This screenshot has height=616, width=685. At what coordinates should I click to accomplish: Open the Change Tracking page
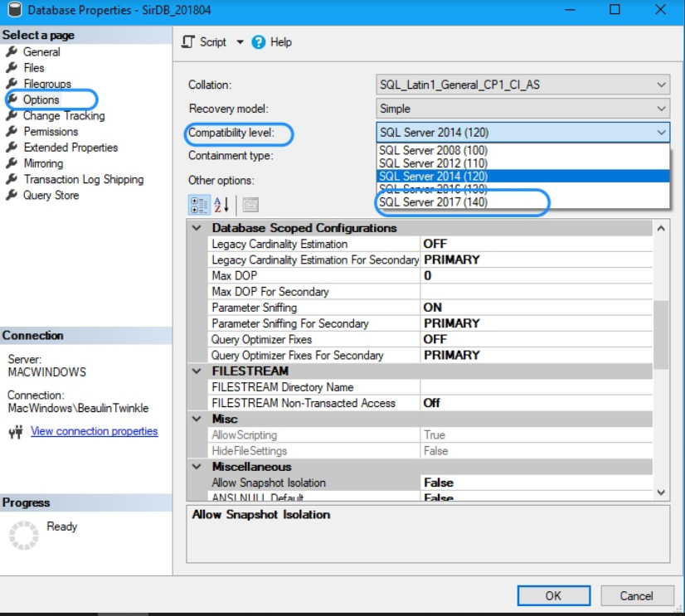[64, 116]
